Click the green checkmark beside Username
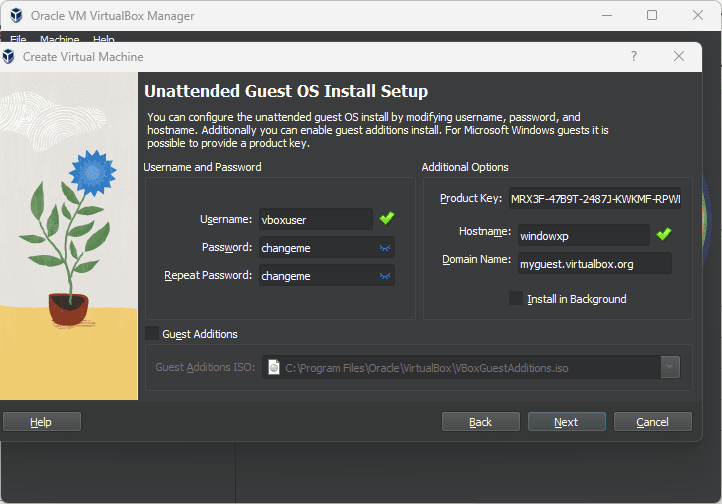The width and height of the screenshot is (722, 504). click(387, 218)
